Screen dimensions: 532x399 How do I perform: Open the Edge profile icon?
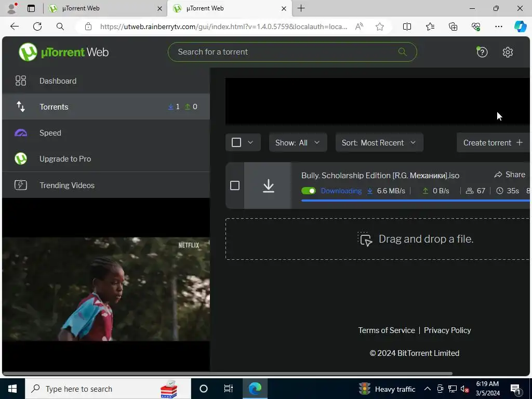pos(12,8)
